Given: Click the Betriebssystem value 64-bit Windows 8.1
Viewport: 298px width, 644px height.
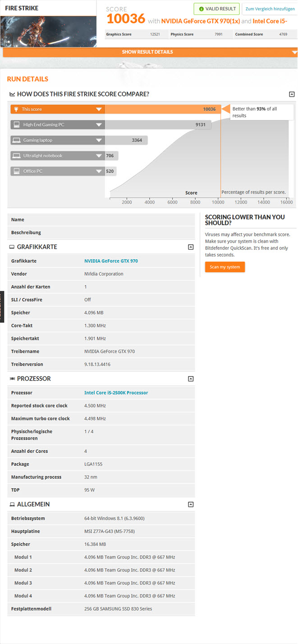Looking at the screenshot, I should (115, 519).
